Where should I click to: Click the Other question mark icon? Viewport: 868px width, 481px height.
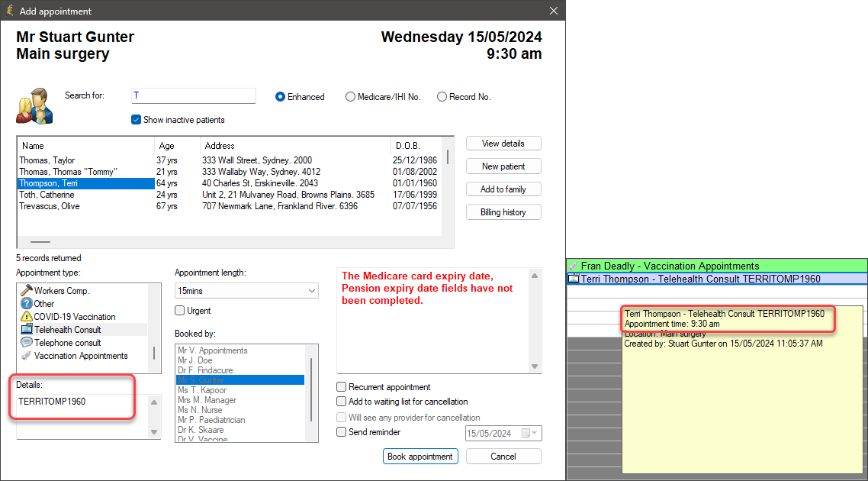(26, 304)
